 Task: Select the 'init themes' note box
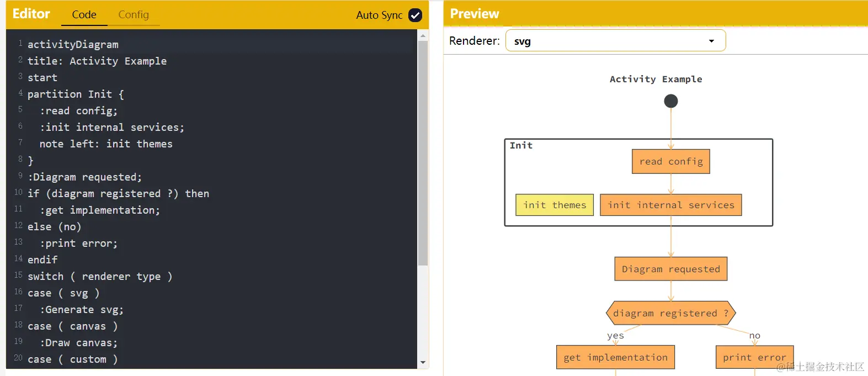[555, 205]
